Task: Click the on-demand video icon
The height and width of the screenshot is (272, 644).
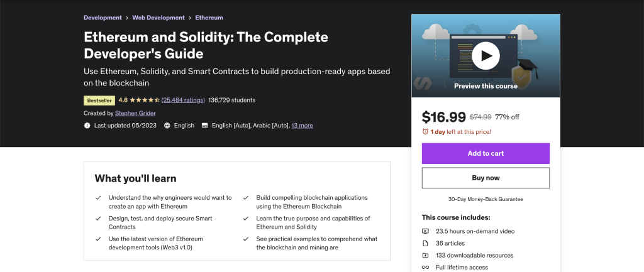Action: coord(426,231)
